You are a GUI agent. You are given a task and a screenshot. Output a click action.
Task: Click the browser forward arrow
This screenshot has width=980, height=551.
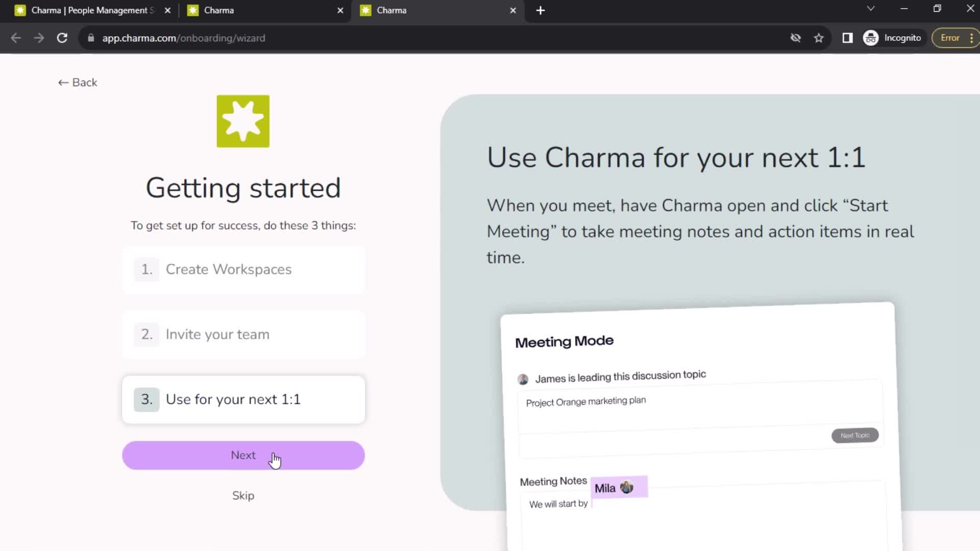pyautogui.click(x=39, y=38)
